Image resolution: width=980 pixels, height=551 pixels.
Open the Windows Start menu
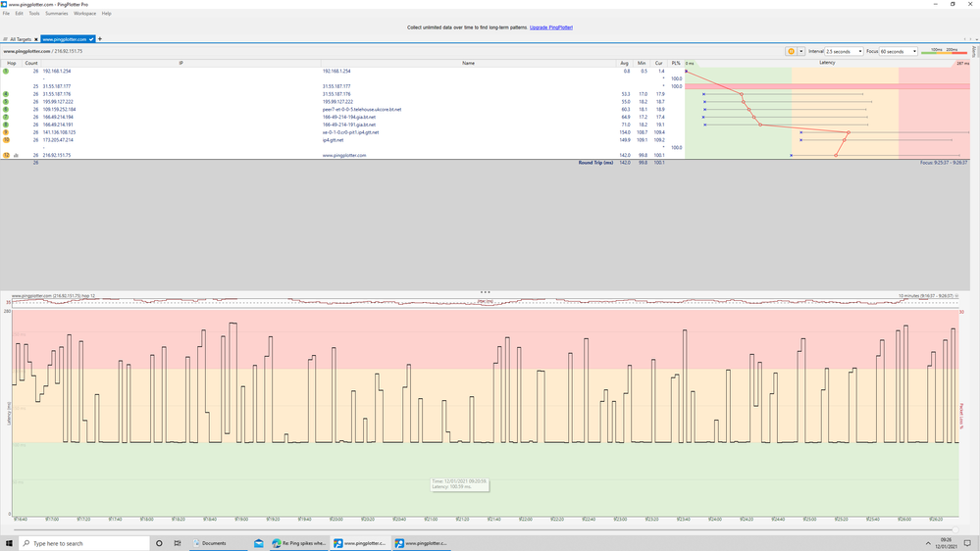9,543
